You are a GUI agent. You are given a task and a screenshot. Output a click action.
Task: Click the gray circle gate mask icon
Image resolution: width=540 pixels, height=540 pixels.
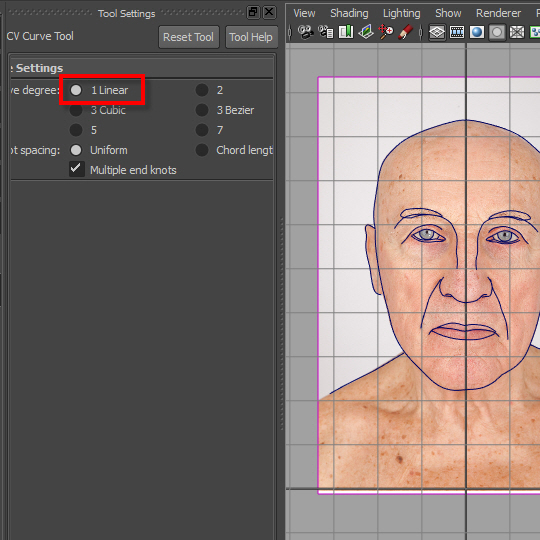point(497,33)
